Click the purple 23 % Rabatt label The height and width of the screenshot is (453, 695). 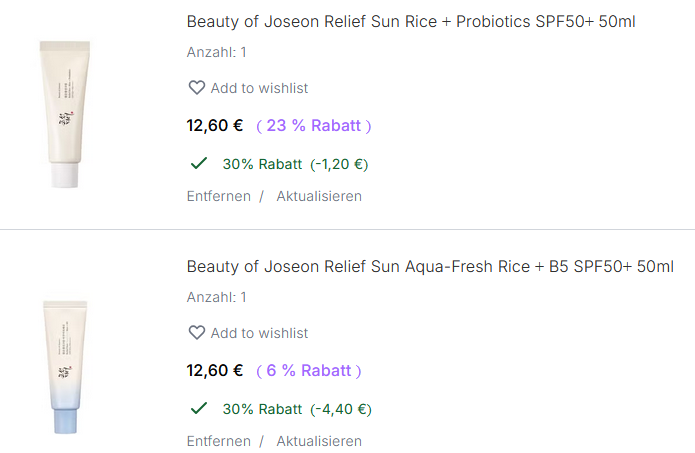pos(314,126)
